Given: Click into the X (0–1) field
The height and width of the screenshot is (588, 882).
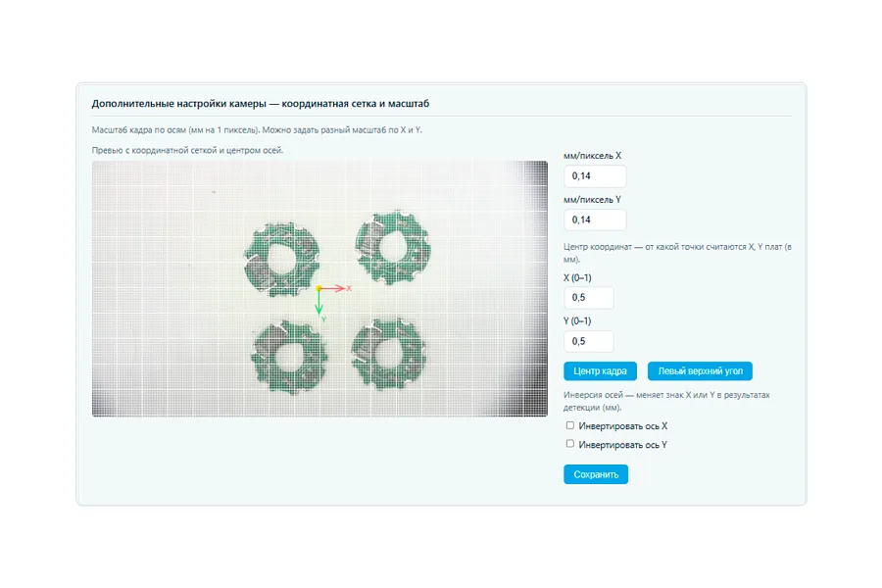Looking at the screenshot, I should (x=588, y=298).
